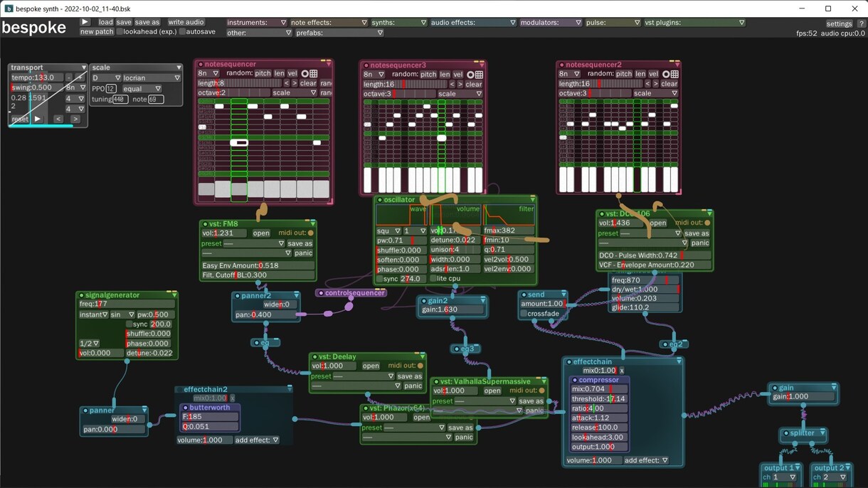Click new patch button

[97, 32]
